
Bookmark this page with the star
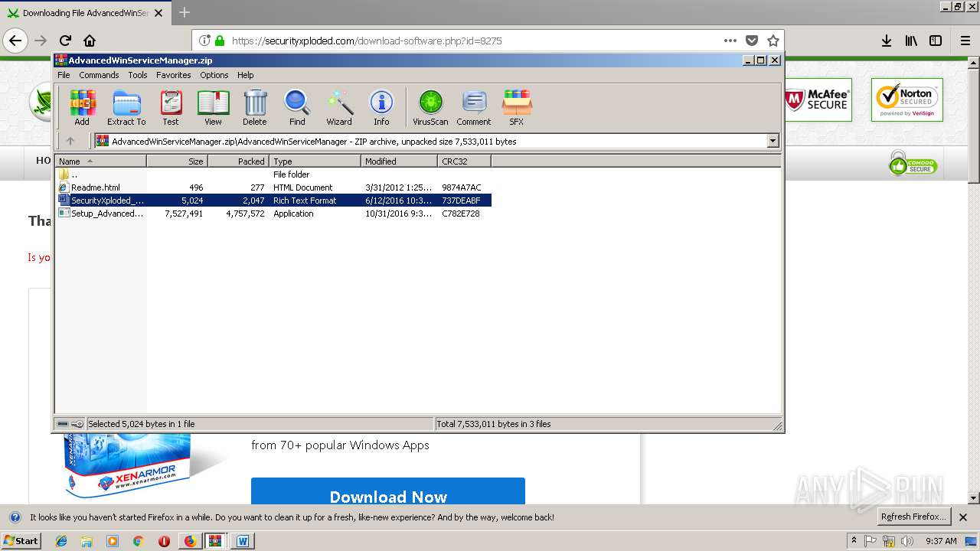tap(773, 41)
